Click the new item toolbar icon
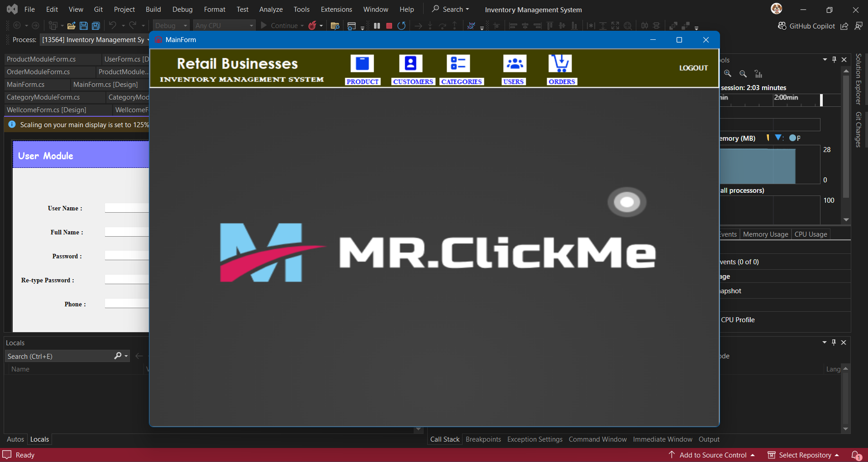 click(53, 26)
